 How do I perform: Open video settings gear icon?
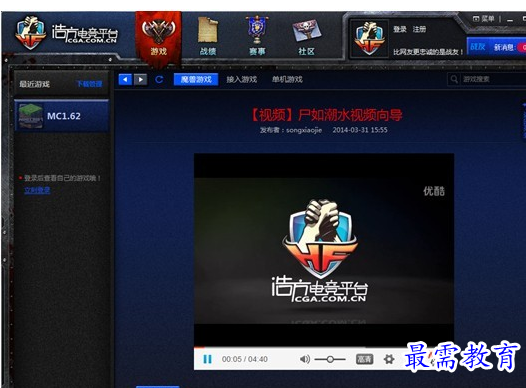pyautogui.click(x=389, y=359)
